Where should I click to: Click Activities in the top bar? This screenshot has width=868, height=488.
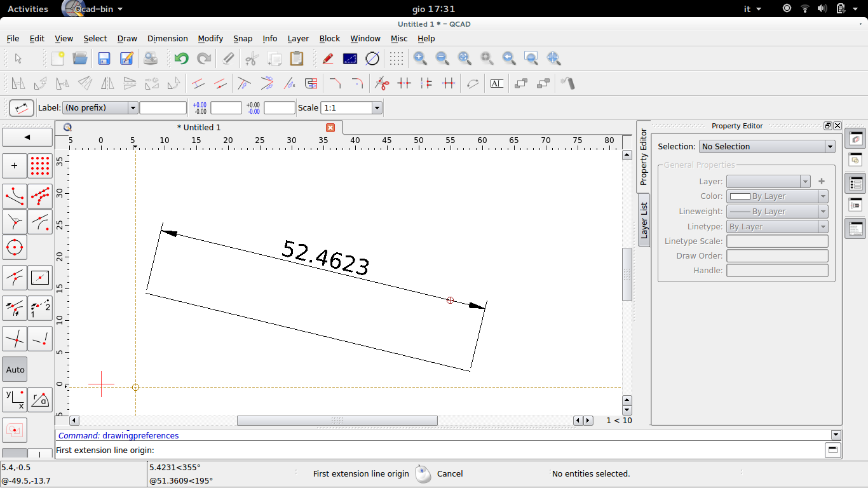[x=28, y=9]
